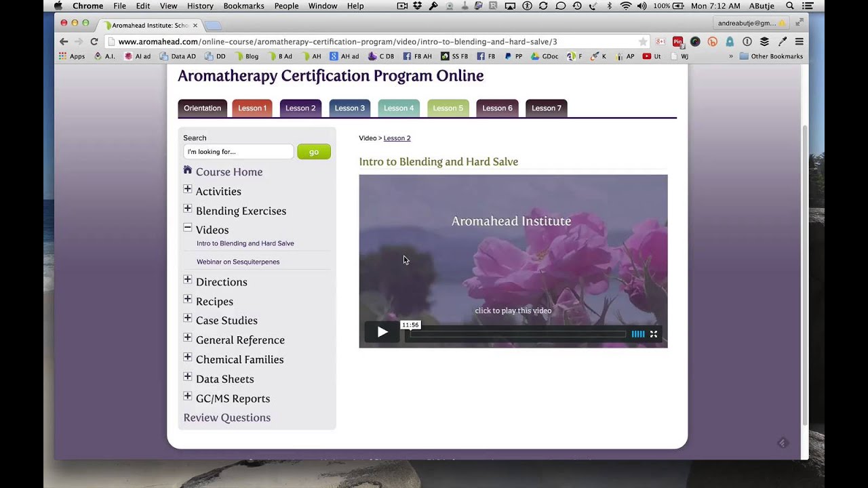Expand the Activities section

[x=188, y=189]
